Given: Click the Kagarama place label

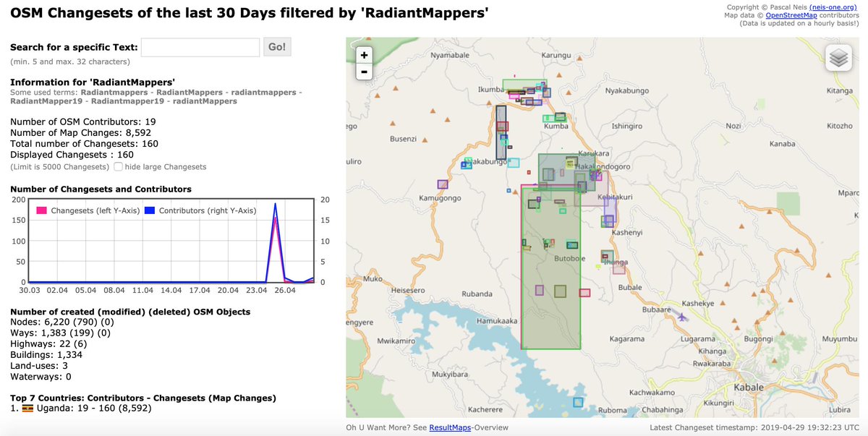Looking at the screenshot, I should click(x=627, y=338).
